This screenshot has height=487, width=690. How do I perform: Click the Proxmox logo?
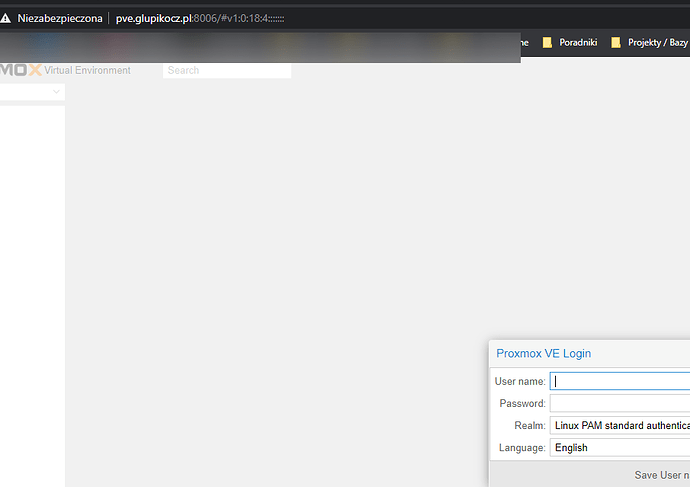click(x=20, y=70)
